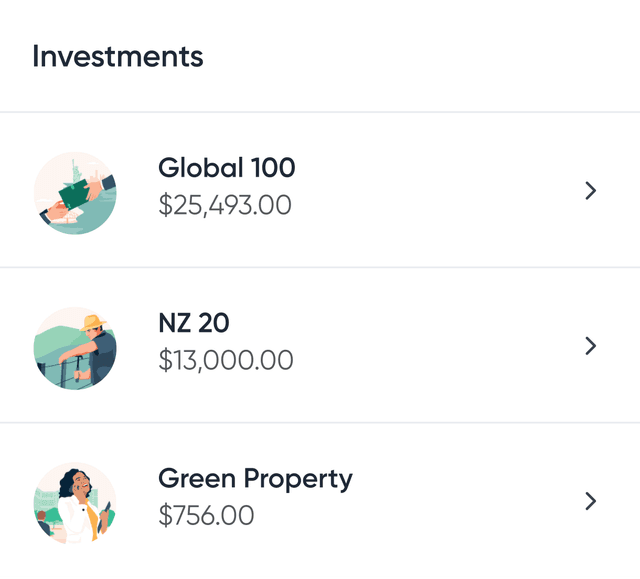Click the $25,493.00 balance amount

coord(225,205)
